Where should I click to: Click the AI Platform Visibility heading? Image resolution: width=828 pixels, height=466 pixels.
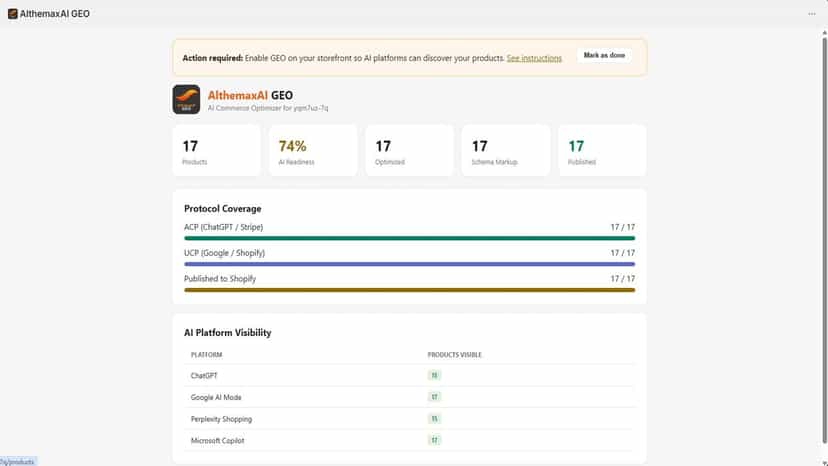point(228,332)
